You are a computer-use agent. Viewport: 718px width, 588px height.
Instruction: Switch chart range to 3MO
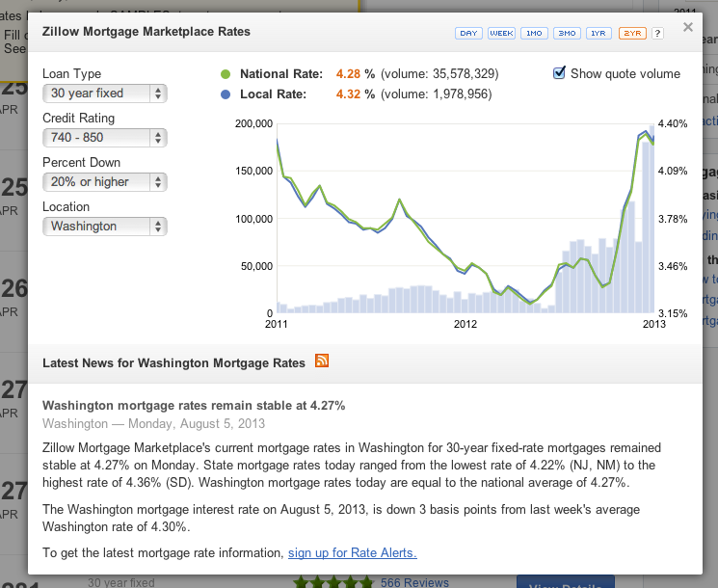(567, 34)
